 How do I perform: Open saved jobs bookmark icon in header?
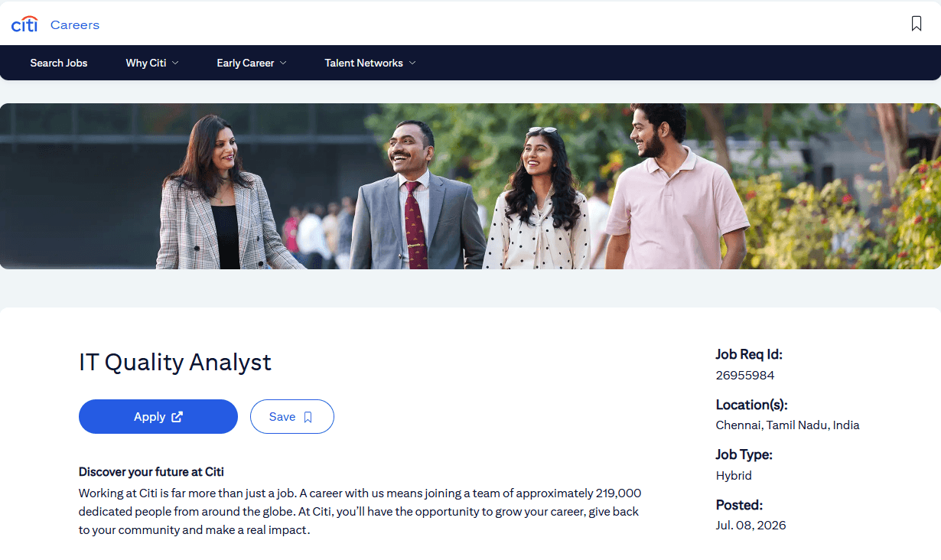click(x=917, y=24)
